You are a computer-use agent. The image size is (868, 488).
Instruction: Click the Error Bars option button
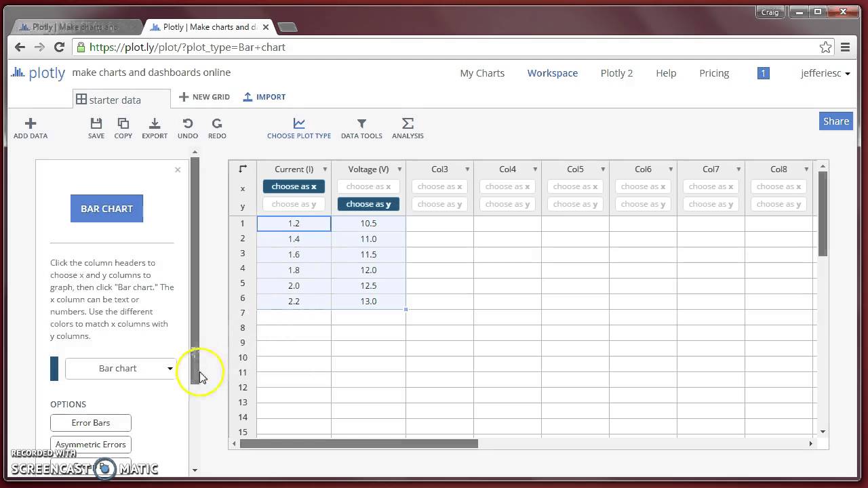[x=91, y=423]
